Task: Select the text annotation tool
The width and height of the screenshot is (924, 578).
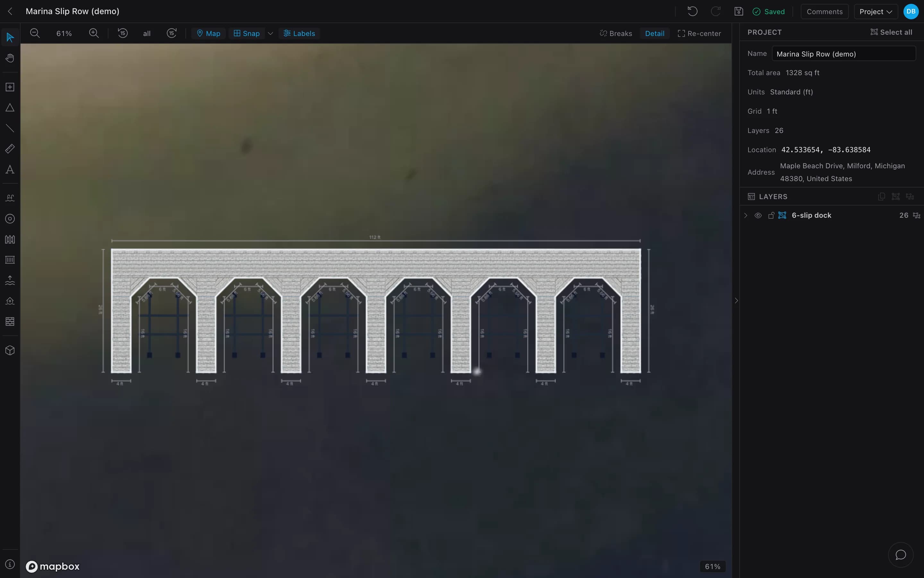Action: pyautogui.click(x=10, y=169)
